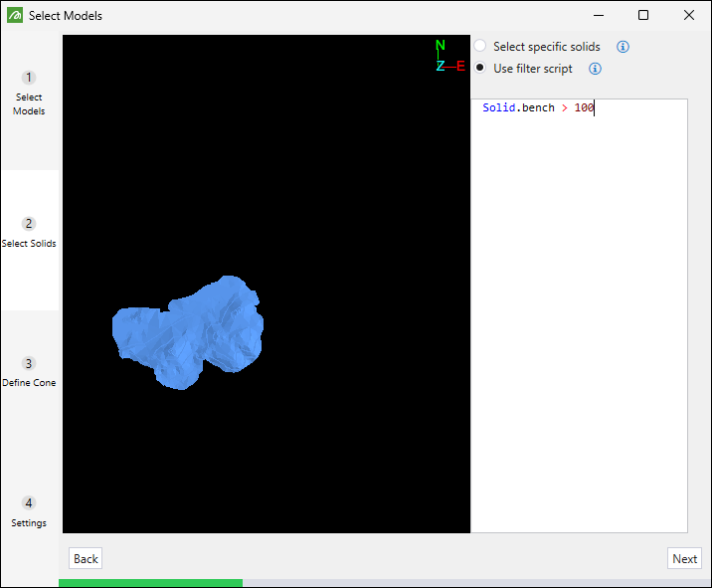Click the Next button

point(684,558)
